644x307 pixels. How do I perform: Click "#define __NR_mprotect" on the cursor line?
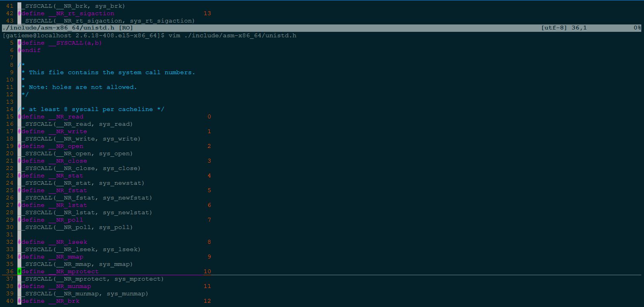[58, 271]
